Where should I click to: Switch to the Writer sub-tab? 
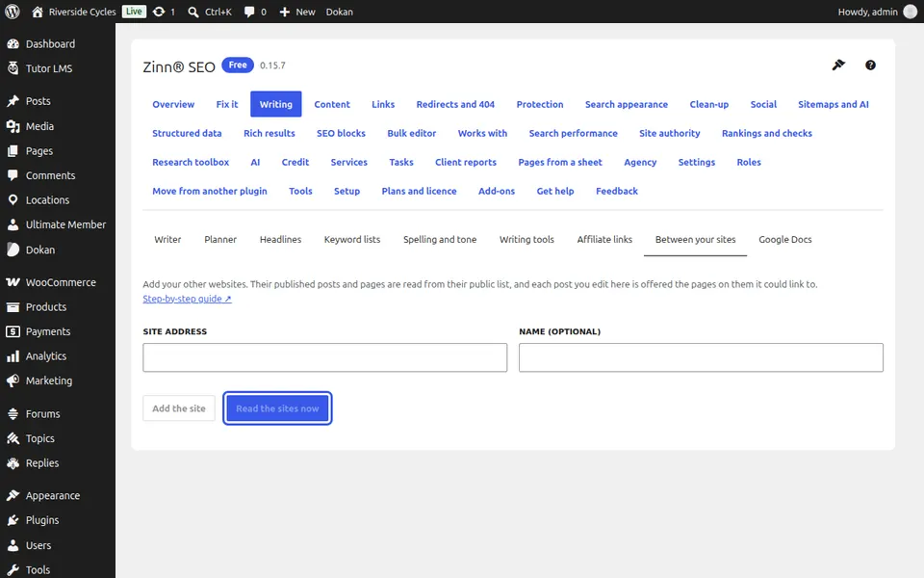(x=167, y=240)
